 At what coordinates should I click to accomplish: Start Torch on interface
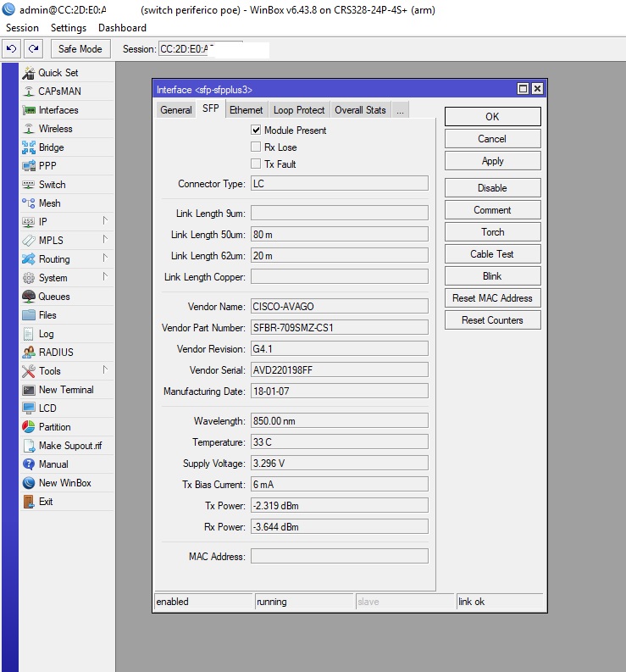tap(493, 232)
